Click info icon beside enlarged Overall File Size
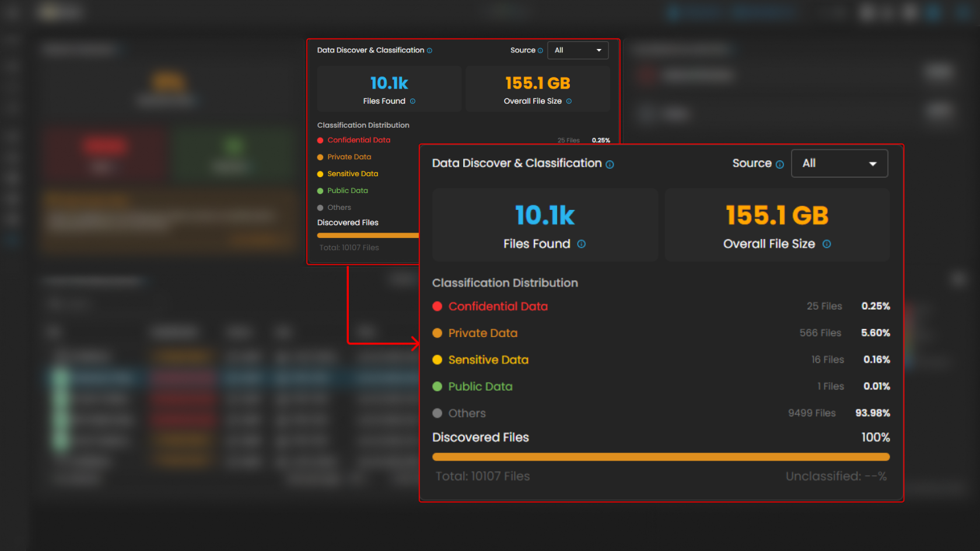Image resolution: width=980 pixels, height=551 pixels. pyautogui.click(x=827, y=244)
